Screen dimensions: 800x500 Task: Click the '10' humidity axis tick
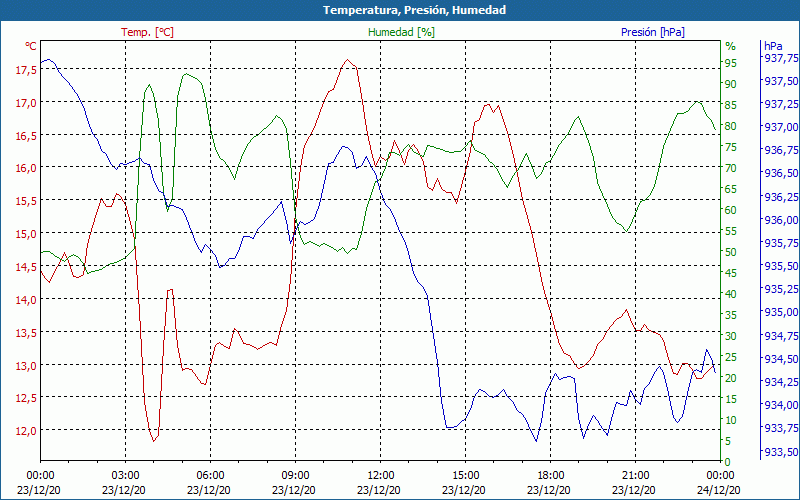coord(731,420)
